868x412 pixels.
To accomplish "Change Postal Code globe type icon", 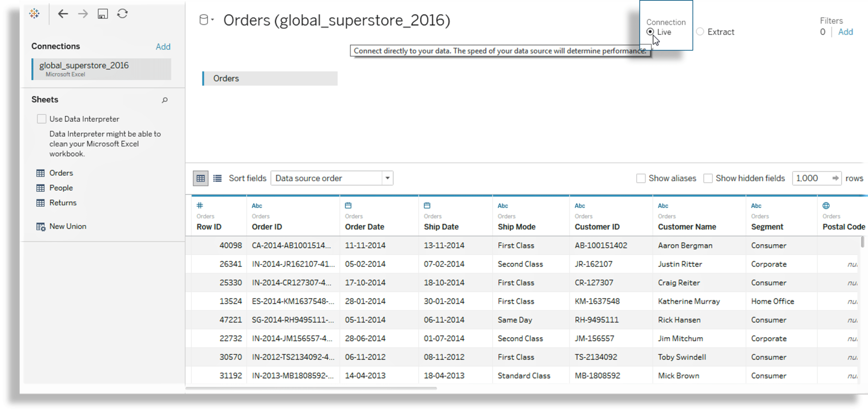I will pyautogui.click(x=826, y=205).
